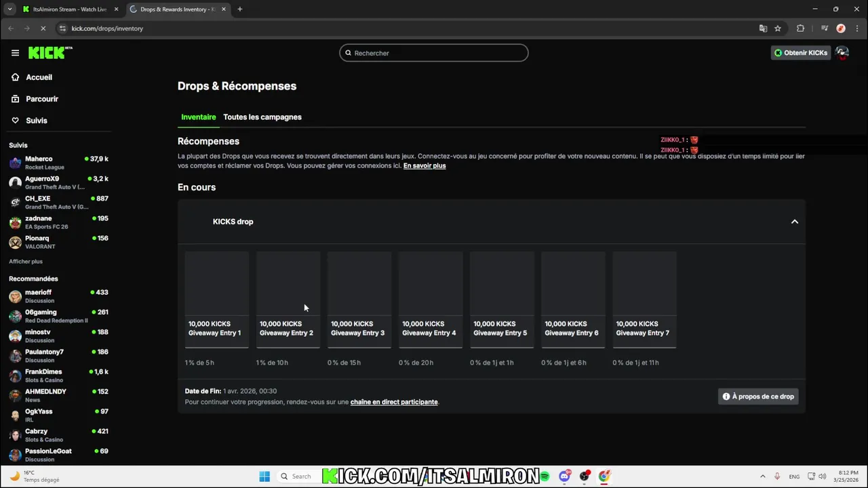Open 06gaming's channel avatar
Viewport: 868px width, 488px height.
coord(15,316)
